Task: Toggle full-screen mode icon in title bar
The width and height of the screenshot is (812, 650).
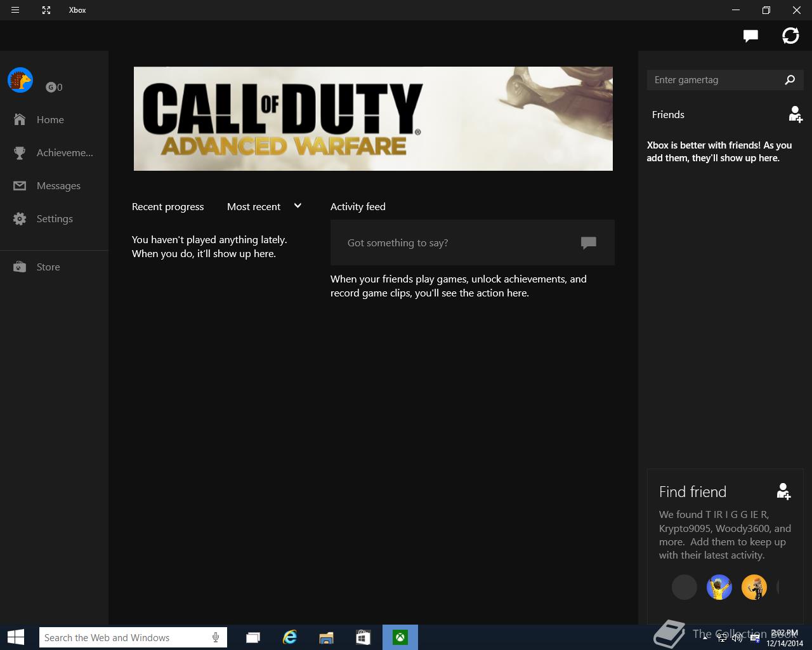Action: [46, 10]
